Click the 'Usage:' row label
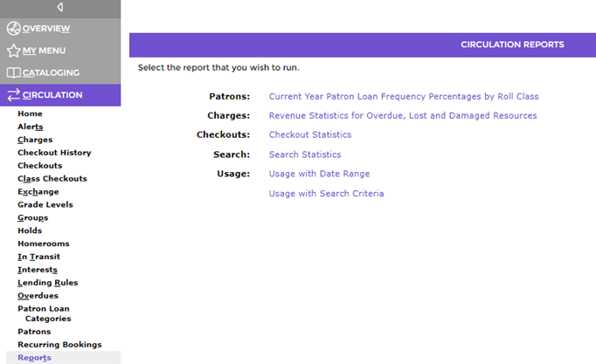Viewport: 596px width, 364px height. (x=233, y=174)
